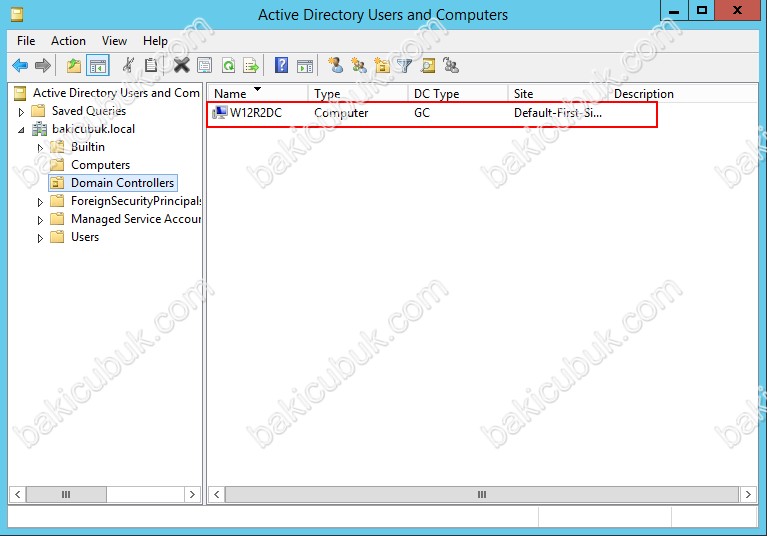
Task: Toggle Show/Hide Action Pane icon
Action: coord(305,65)
